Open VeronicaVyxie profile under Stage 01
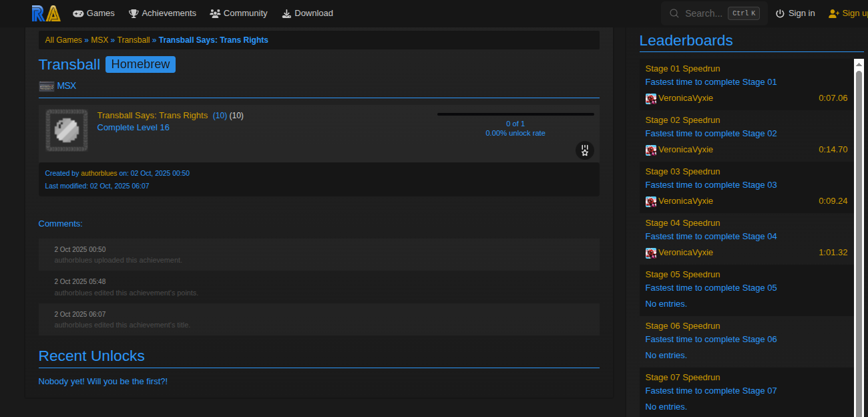The width and height of the screenshot is (868, 417). (686, 98)
